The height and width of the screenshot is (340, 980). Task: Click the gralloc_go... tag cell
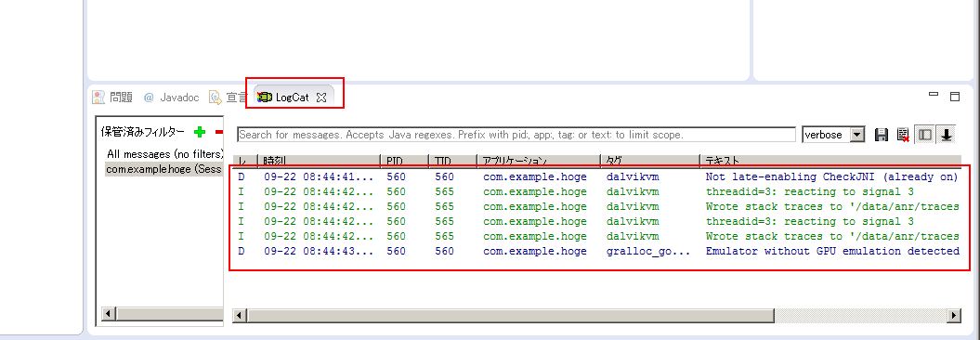(648, 251)
